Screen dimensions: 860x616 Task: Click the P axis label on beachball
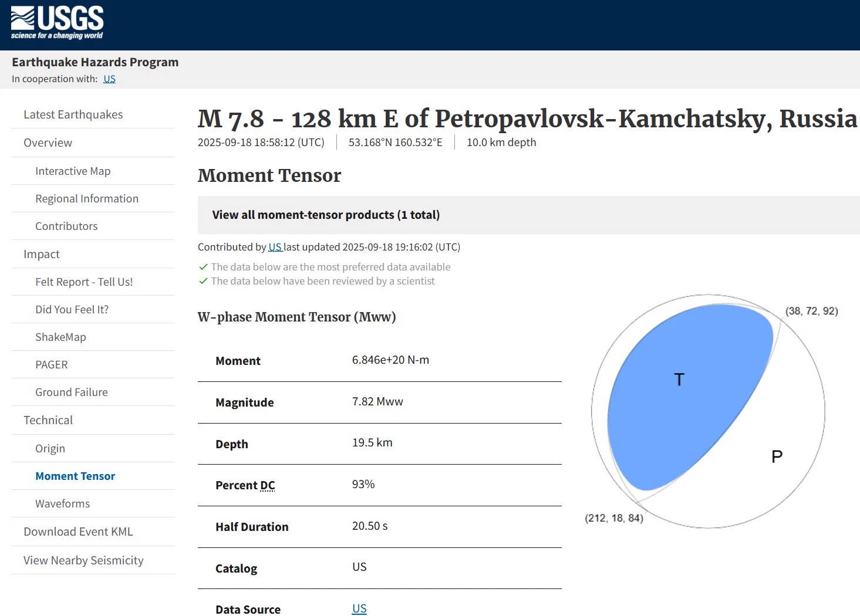click(777, 456)
